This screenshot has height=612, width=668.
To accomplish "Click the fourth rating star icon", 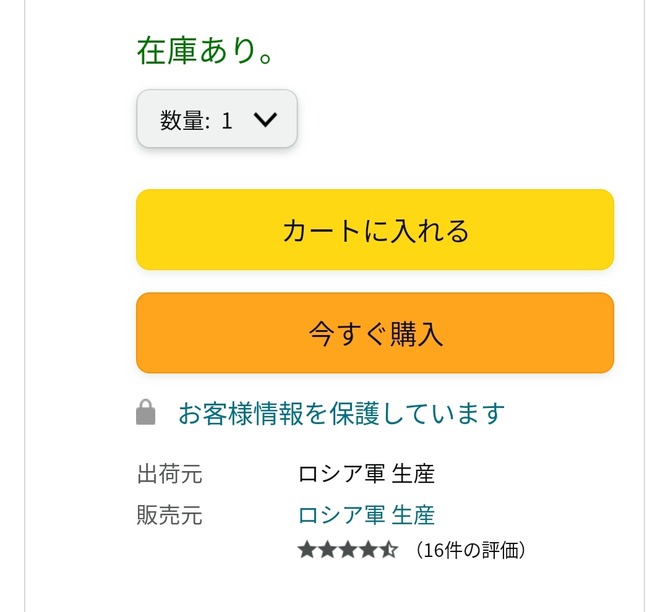I will (x=369, y=550).
